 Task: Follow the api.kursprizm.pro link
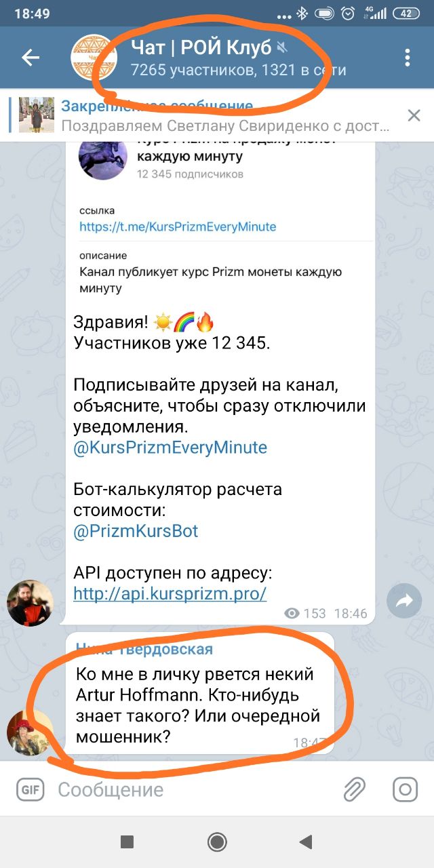[x=170, y=593]
